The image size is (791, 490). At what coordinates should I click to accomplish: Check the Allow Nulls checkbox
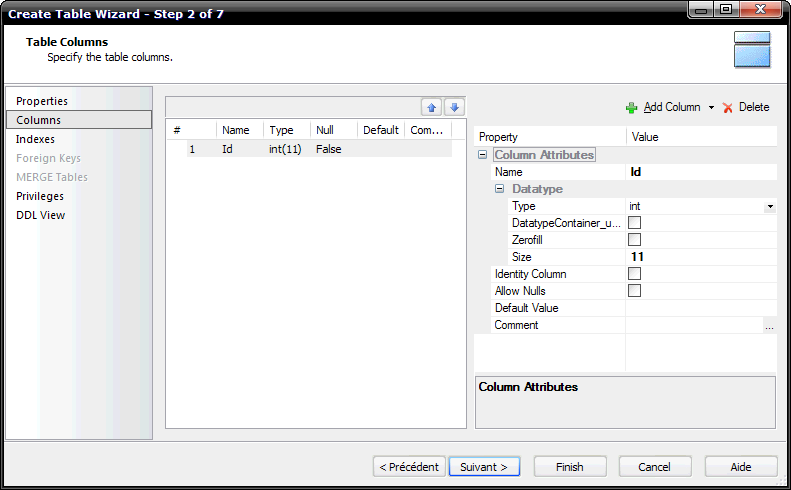(x=634, y=291)
